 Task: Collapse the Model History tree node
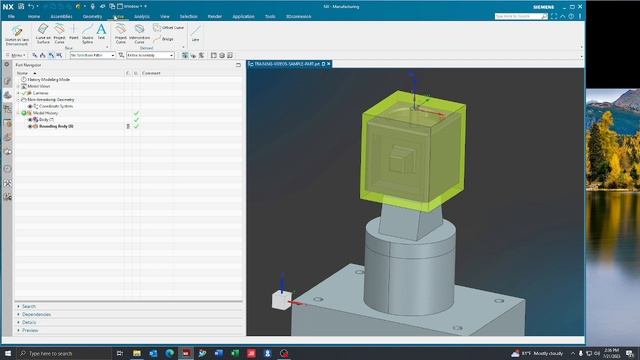point(18,113)
